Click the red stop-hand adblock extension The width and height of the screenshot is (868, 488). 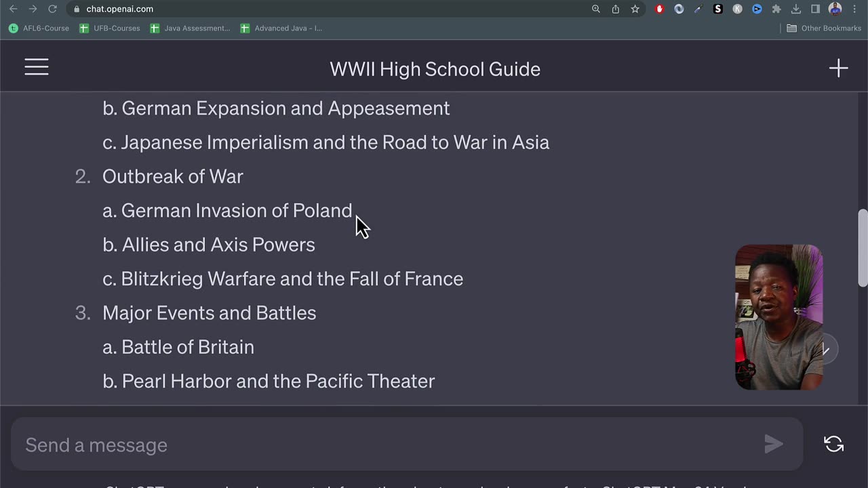(659, 9)
